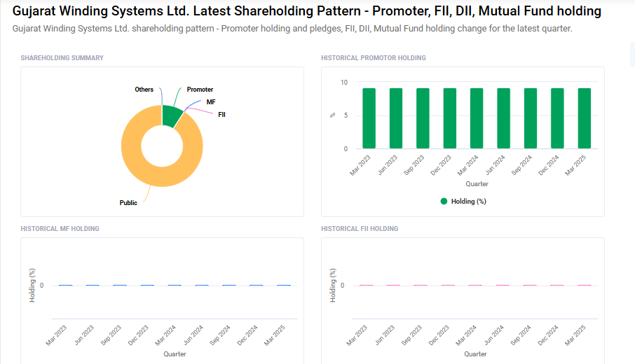Screen dimensions: 635x364
Task: Click the Historical MF Holding heading
Action: pyautogui.click(x=60, y=228)
